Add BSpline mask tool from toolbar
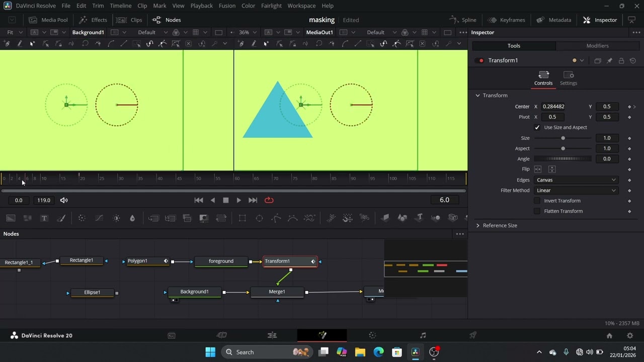Screen dimensions: 644x362 point(293,218)
